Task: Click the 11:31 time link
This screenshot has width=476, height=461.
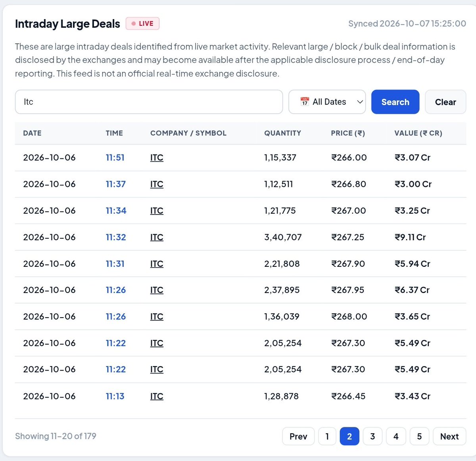Action: [115, 264]
